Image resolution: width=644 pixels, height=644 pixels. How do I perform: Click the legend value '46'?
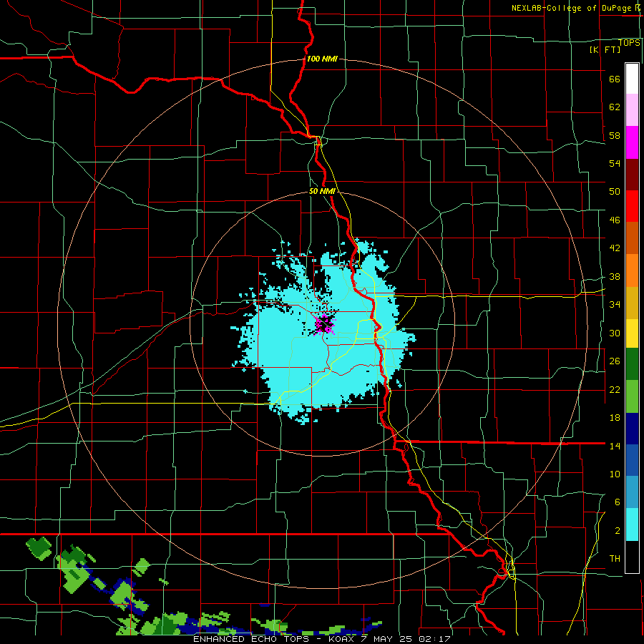click(615, 220)
